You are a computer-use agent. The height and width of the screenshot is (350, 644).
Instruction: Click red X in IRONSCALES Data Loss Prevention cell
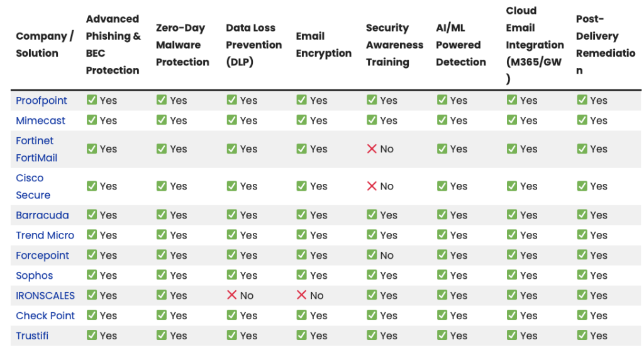pyautogui.click(x=231, y=295)
